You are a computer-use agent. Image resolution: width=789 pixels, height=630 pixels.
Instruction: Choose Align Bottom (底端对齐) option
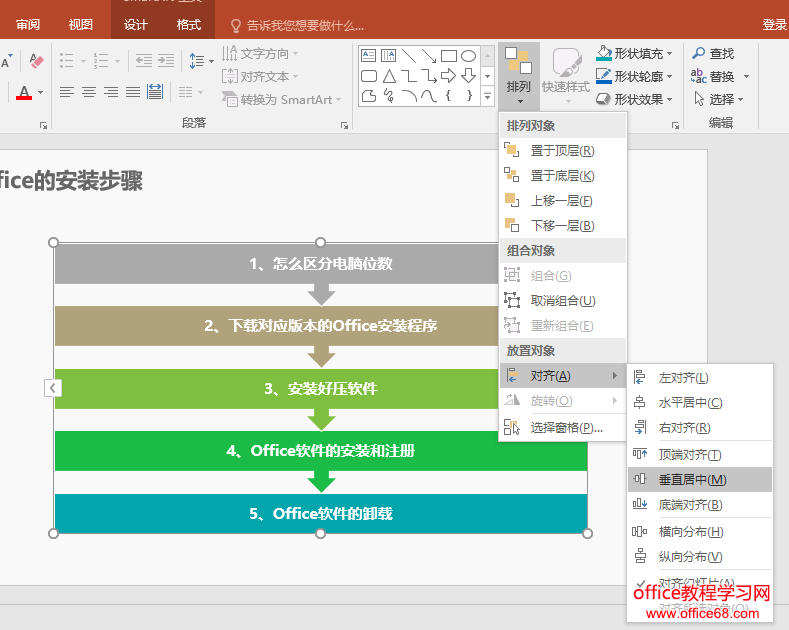point(699,505)
